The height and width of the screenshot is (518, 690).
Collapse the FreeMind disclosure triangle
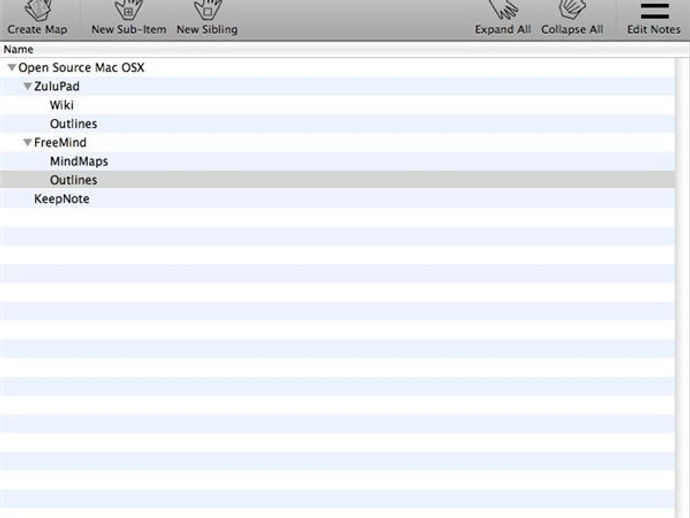[x=28, y=143]
